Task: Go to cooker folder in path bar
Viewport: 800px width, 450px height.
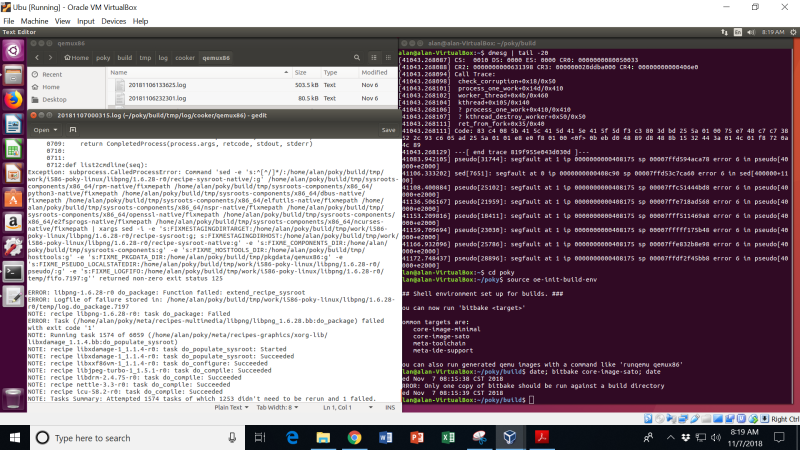Action: [x=185, y=58]
